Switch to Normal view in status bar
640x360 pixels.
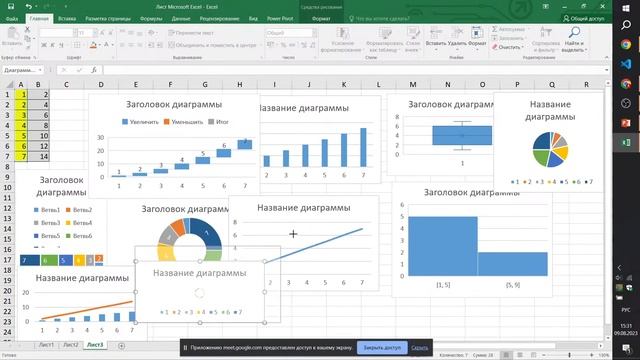[x=506, y=356]
